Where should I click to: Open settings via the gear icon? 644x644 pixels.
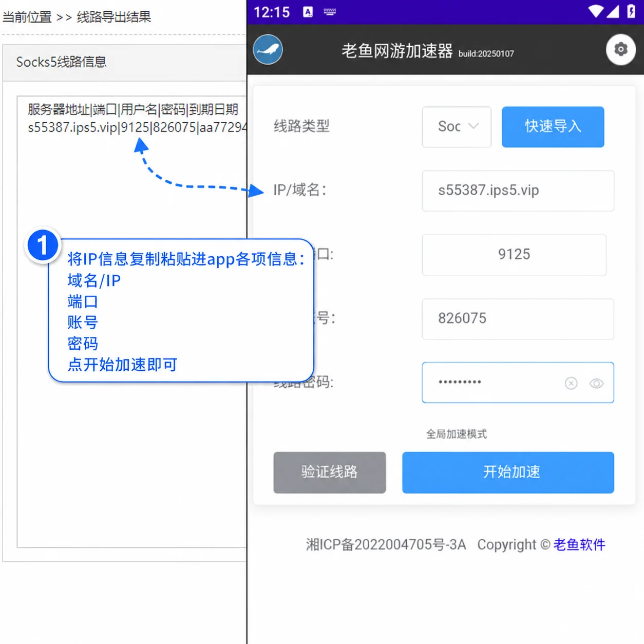[621, 49]
